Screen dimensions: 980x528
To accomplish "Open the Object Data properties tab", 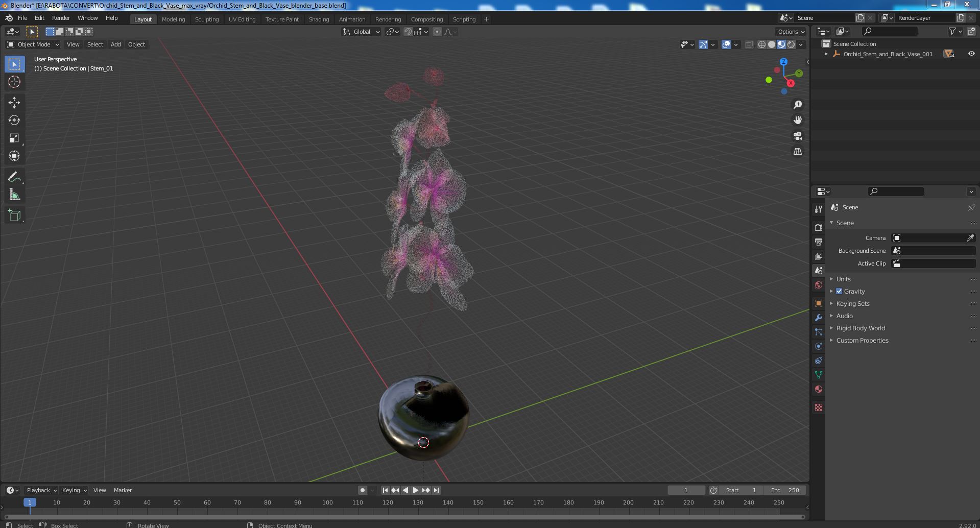I will point(819,375).
